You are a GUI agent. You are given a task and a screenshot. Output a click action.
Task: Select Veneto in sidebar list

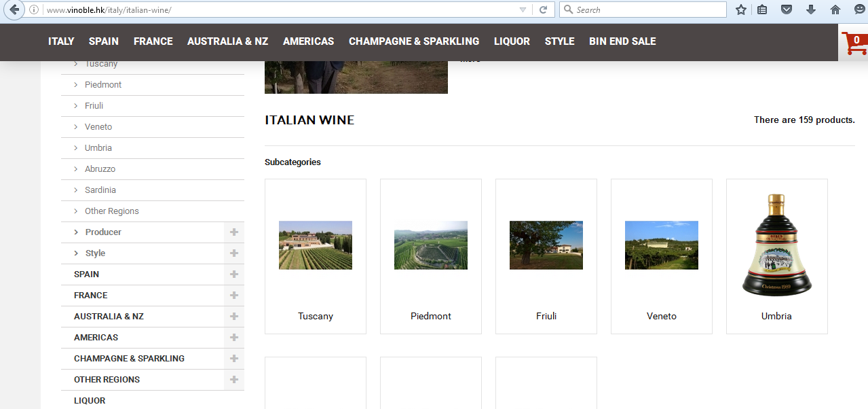coord(98,127)
